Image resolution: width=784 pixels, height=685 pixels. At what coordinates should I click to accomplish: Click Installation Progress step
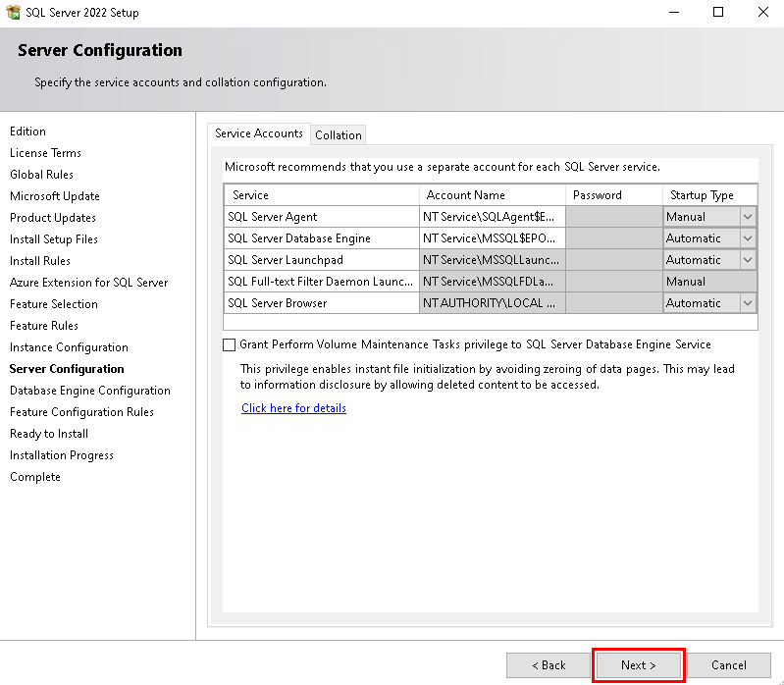(x=62, y=455)
